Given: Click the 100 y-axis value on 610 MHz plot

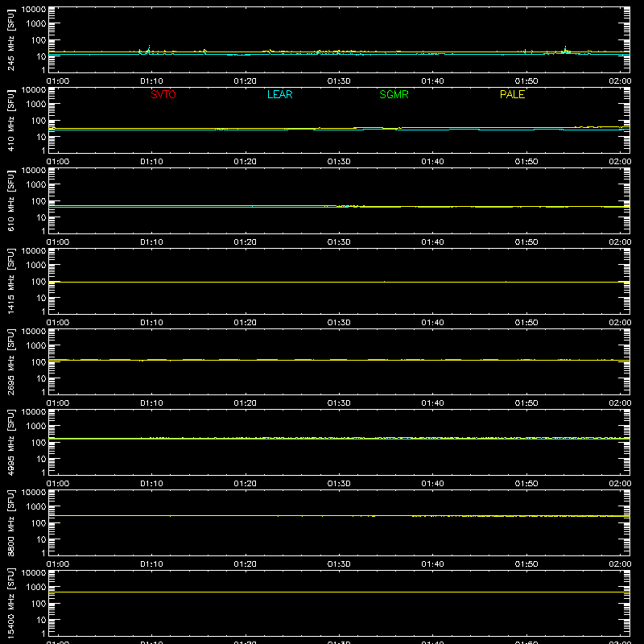Looking at the screenshot, I should pos(39,200).
